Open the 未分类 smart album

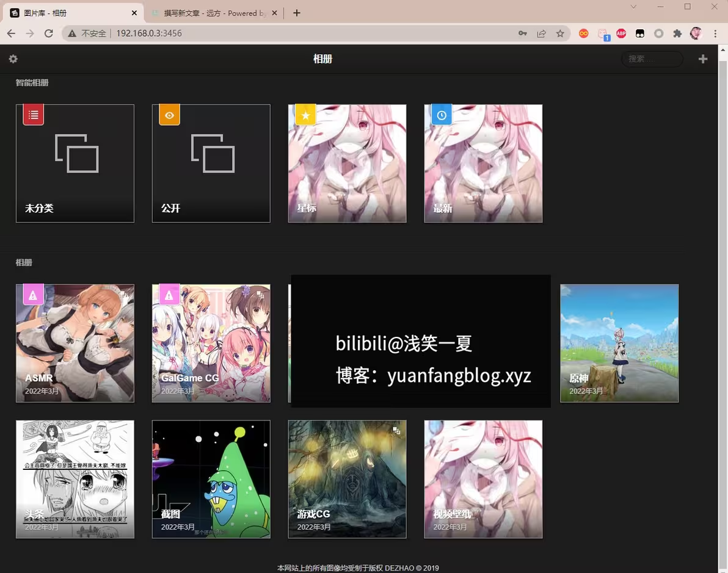point(75,164)
